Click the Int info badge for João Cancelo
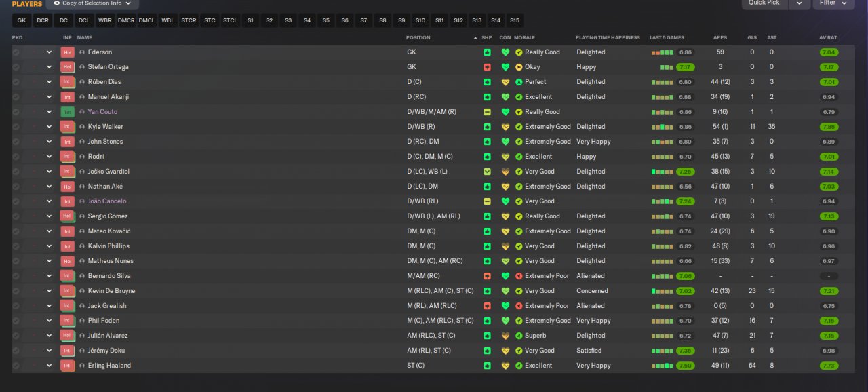Viewport: 868px width, 392px height. click(67, 201)
